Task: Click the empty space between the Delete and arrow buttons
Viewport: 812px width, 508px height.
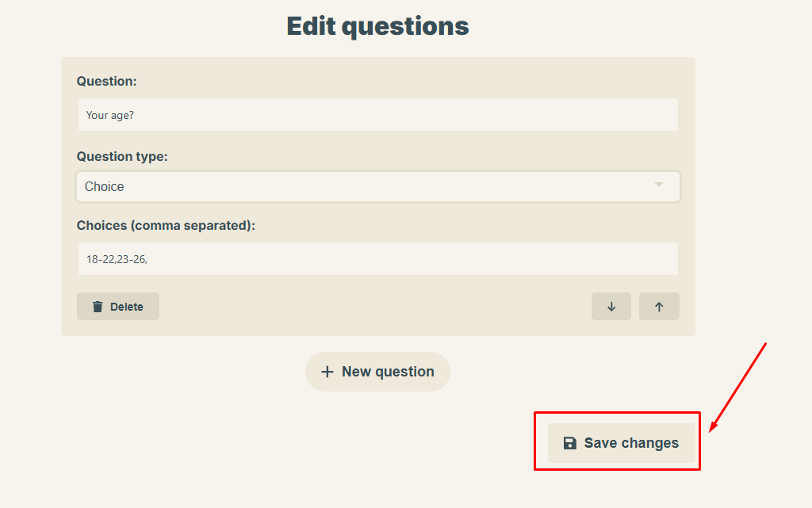Action: tap(375, 306)
